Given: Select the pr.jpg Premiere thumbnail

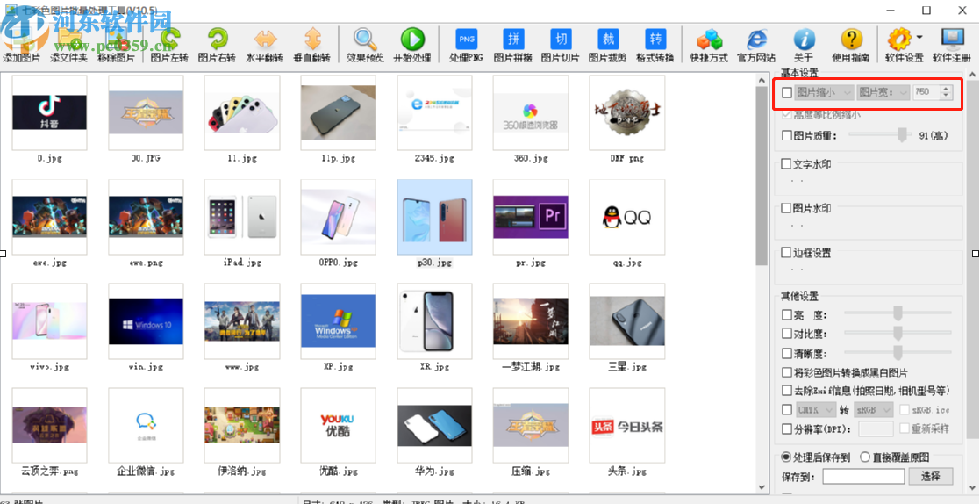Looking at the screenshot, I should tap(531, 217).
